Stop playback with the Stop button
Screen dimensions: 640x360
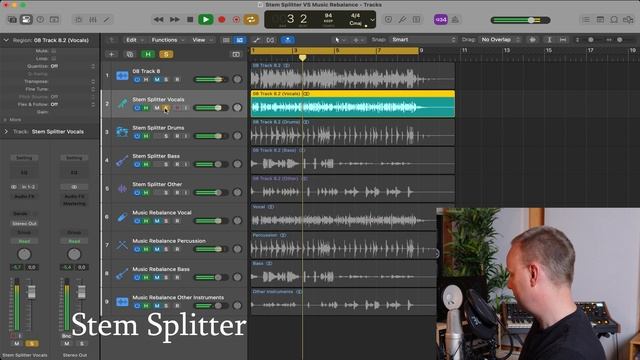(190, 20)
